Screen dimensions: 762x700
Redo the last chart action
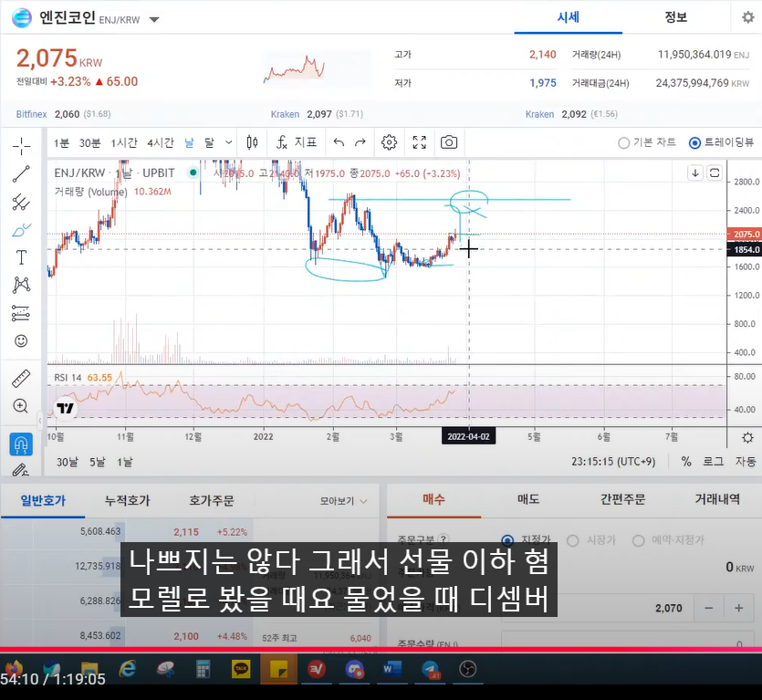tap(360, 142)
